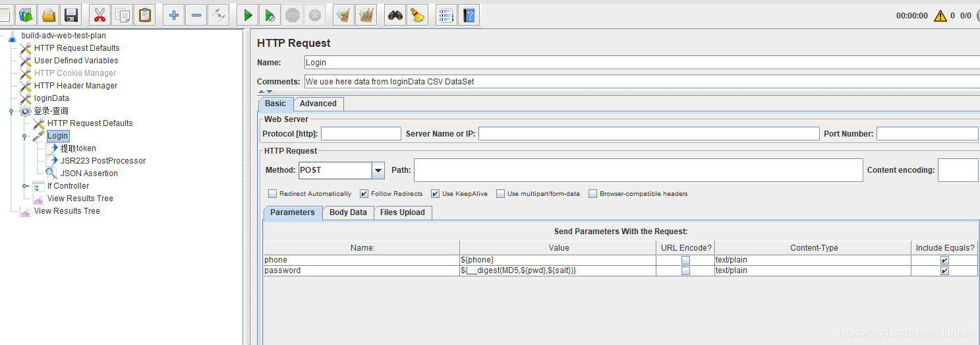Click the Value column header
Image resolution: width=980 pixels, height=345 pixels.
[558, 248]
